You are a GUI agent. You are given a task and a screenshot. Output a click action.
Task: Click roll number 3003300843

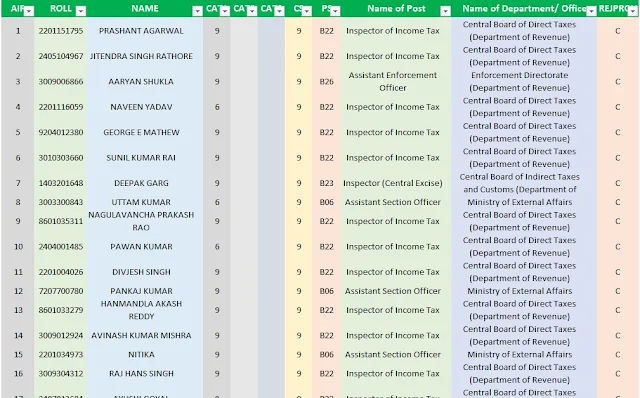[x=61, y=202]
